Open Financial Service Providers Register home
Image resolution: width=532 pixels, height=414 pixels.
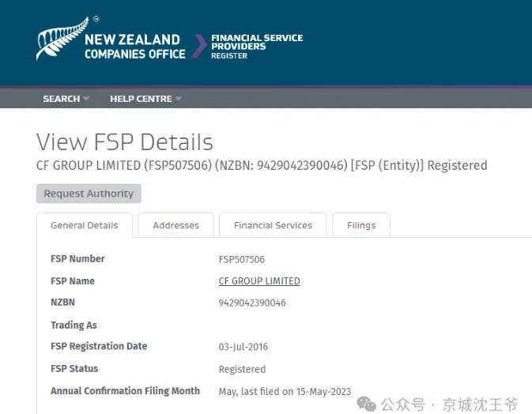tap(256, 46)
